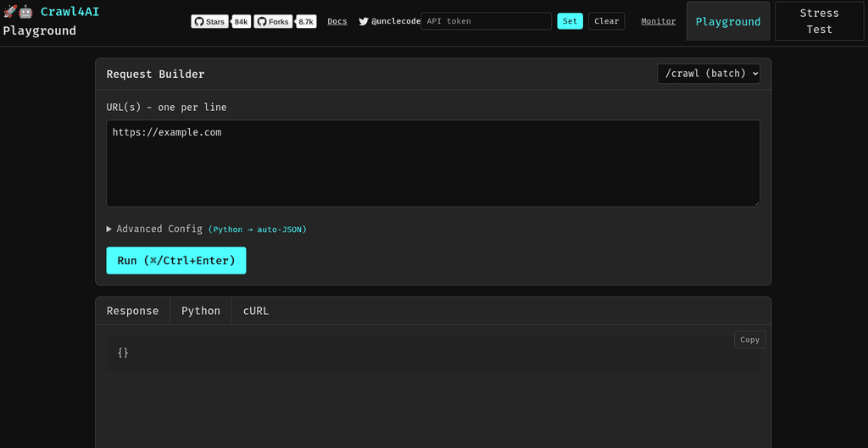The image size is (868, 448).
Task: Click the Crawl4AI title text
Action: 70,12
